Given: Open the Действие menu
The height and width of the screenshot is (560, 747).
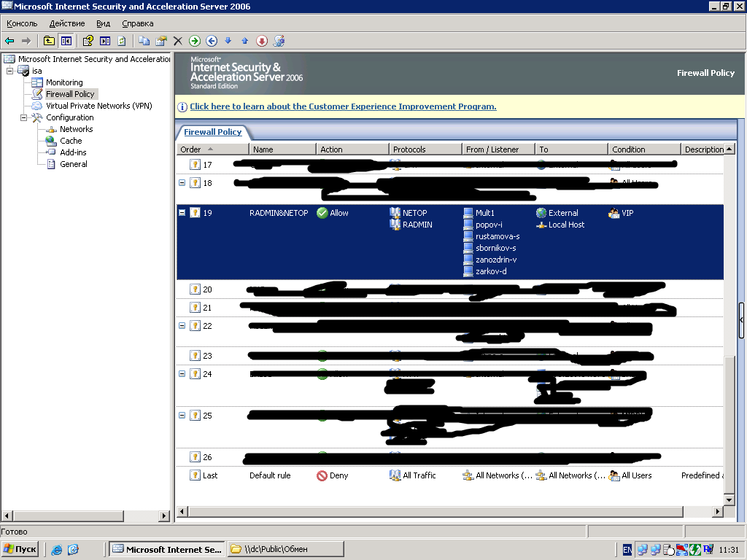Looking at the screenshot, I should (x=67, y=23).
